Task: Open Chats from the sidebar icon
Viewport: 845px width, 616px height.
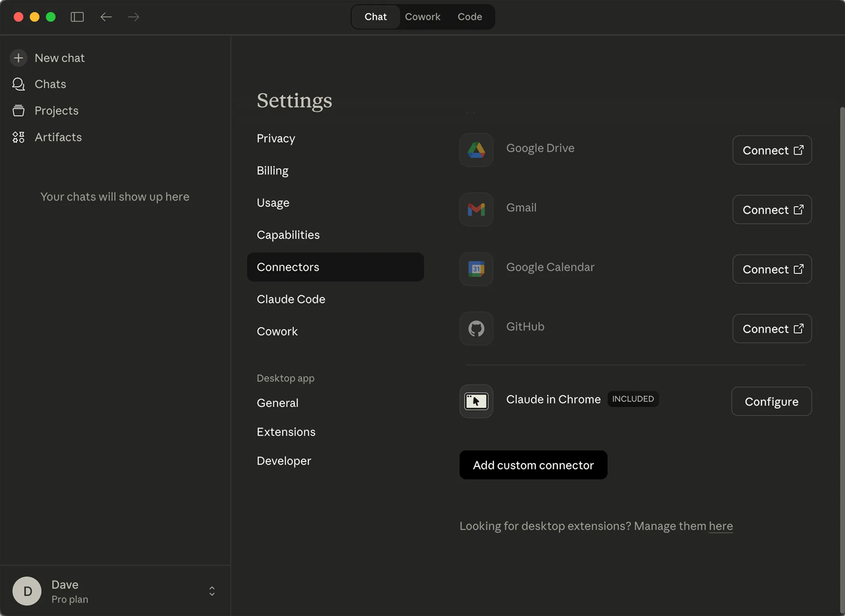Action: point(19,84)
